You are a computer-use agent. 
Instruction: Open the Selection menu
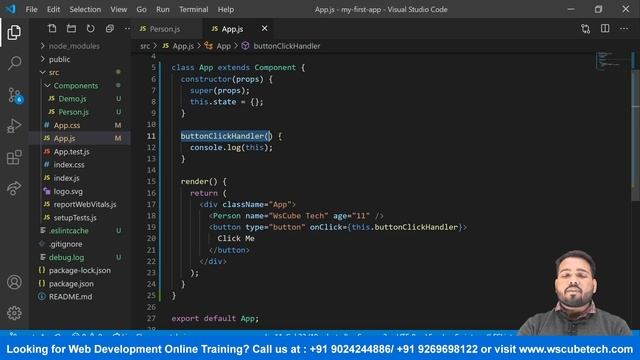(x=85, y=9)
